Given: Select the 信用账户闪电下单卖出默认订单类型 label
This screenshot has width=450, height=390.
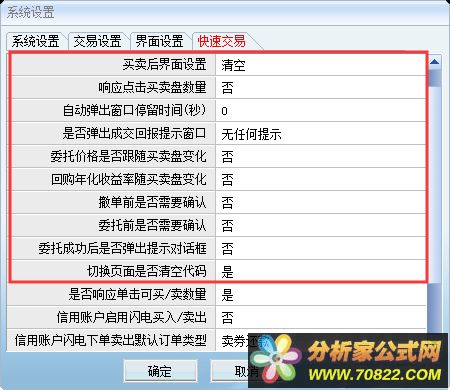Looking at the screenshot, I should point(111,340).
